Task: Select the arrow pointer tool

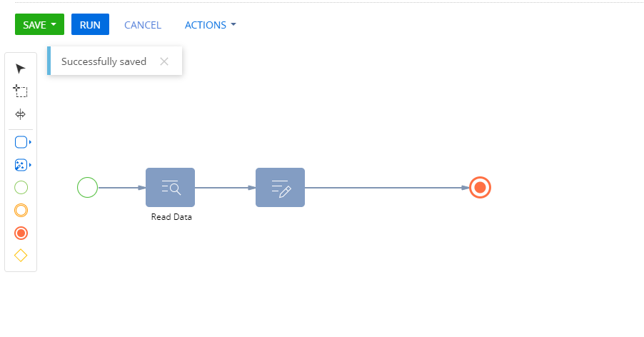Action: click(20, 69)
